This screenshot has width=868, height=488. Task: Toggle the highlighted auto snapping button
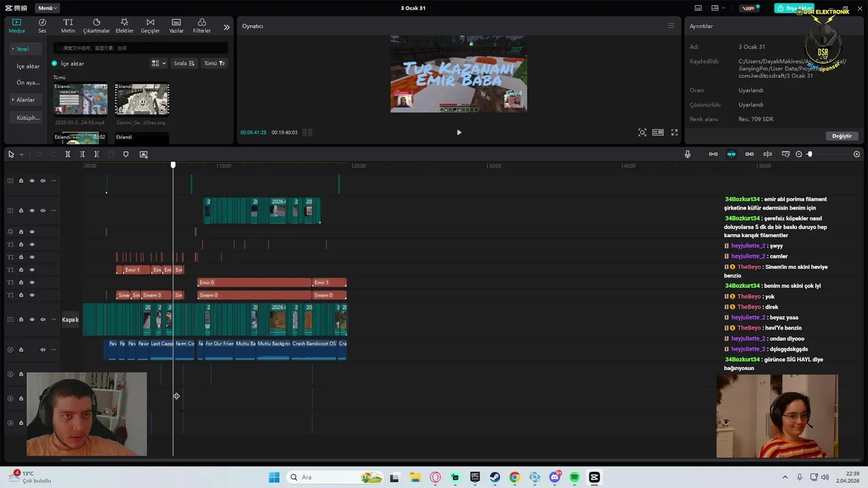click(x=731, y=155)
